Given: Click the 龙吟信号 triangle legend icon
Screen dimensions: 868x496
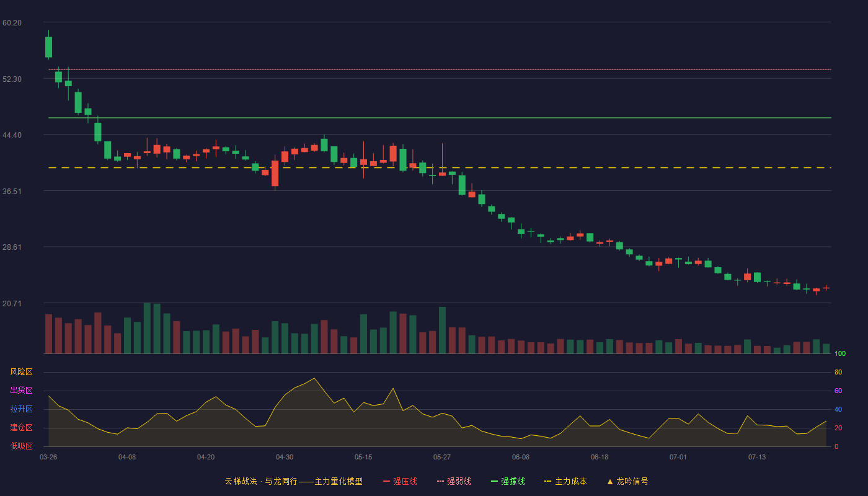Looking at the screenshot, I should coord(610,481).
